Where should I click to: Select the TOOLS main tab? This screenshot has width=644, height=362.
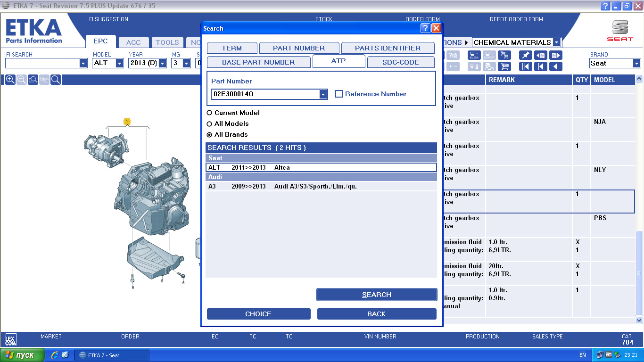167,42
